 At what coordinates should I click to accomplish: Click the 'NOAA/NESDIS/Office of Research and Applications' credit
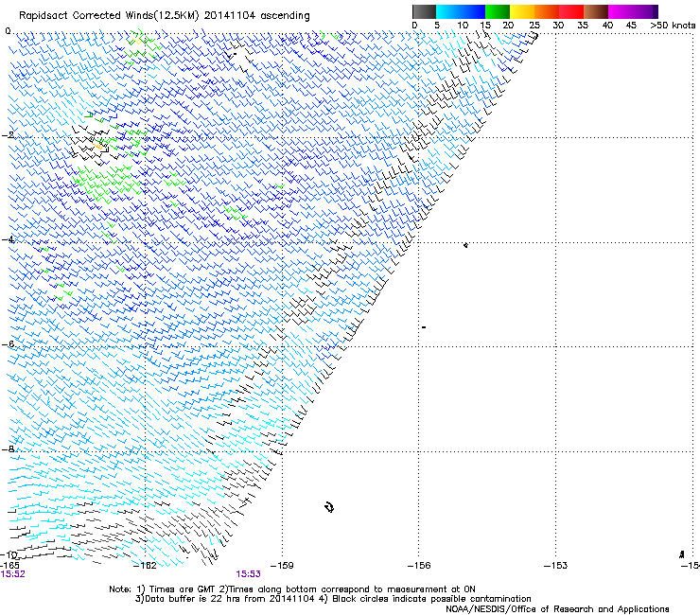557,609
